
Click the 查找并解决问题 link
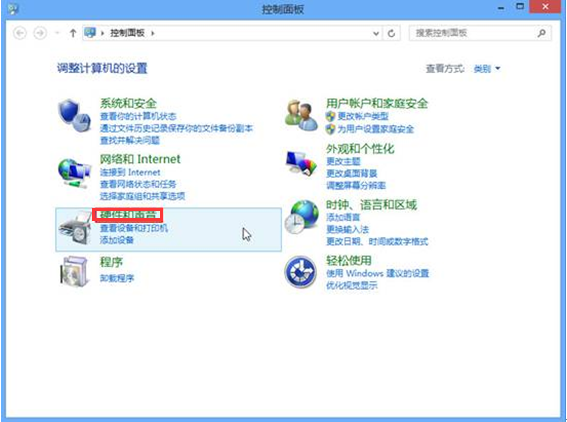click(x=129, y=140)
